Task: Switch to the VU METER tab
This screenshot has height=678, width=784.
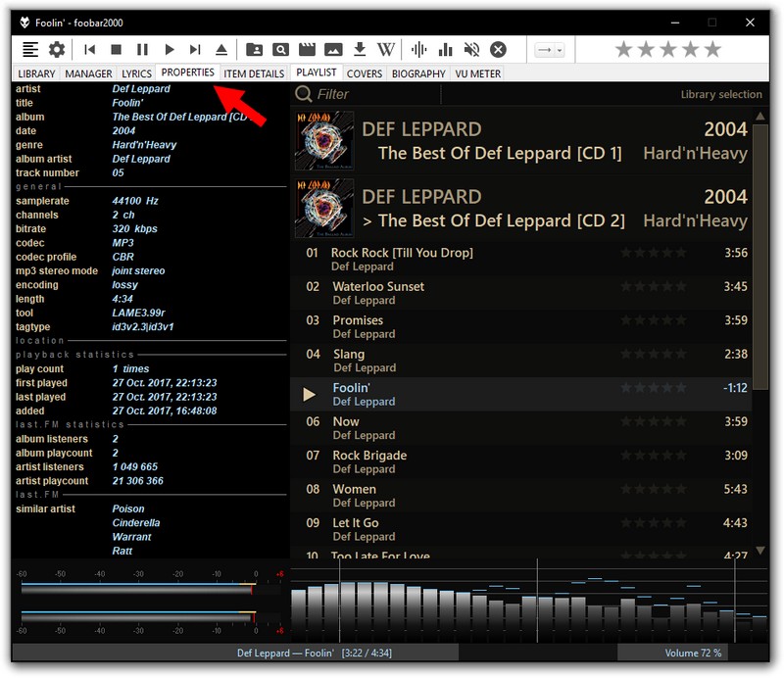Action: pyautogui.click(x=478, y=74)
